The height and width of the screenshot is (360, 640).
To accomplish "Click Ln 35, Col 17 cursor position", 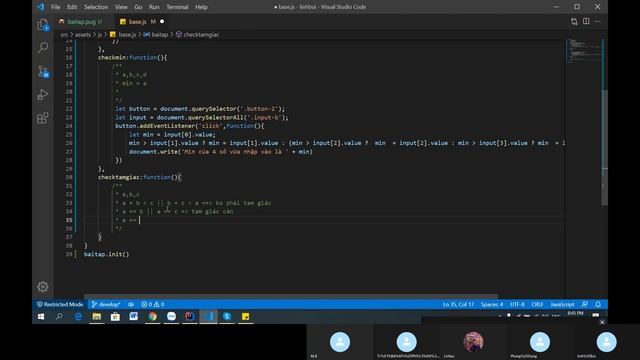I will click(458, 304).
